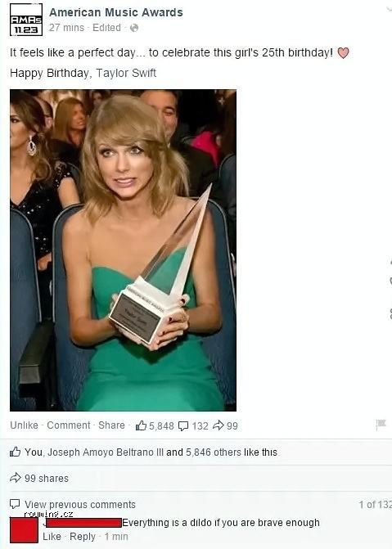Click the comment bubble icon beside 132
392x549 pixels.
click(183, 426)
